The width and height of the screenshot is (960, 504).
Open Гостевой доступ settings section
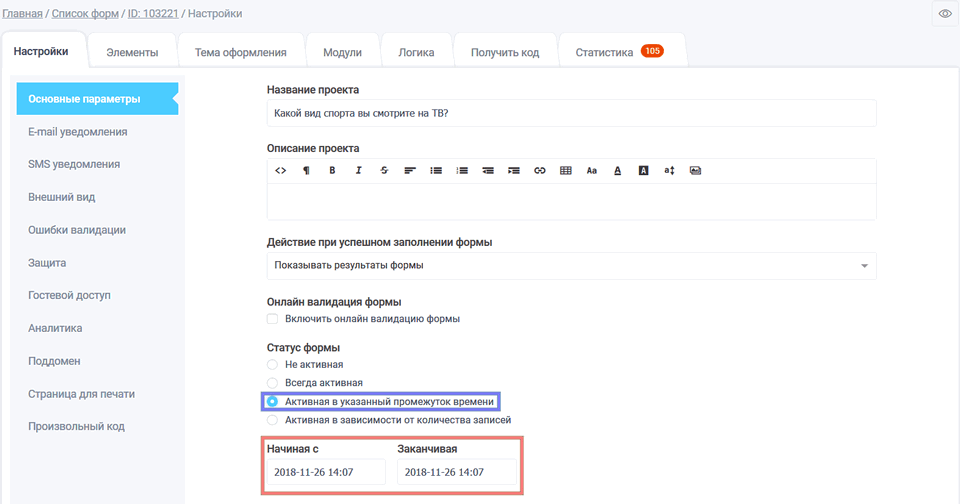pyautogui.click(x=69, y=295)
